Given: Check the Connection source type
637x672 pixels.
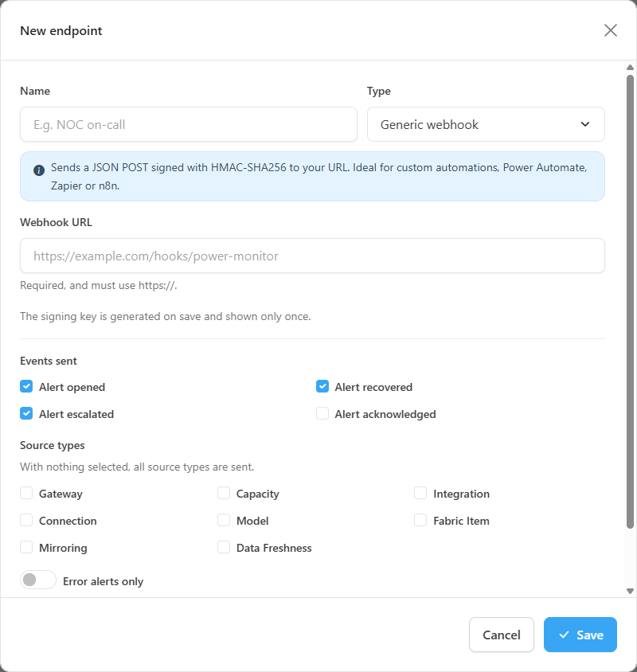Looking at the screenshot, I should [x=26, y=520].
